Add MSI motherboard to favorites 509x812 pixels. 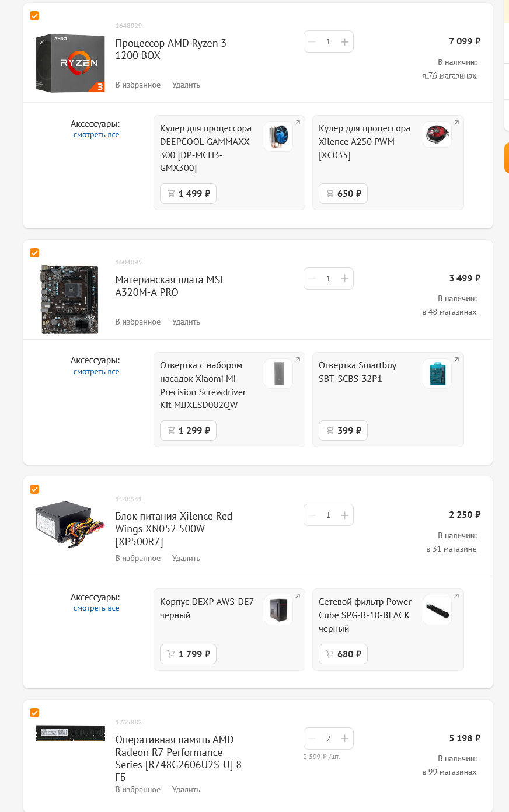point(138,322)
